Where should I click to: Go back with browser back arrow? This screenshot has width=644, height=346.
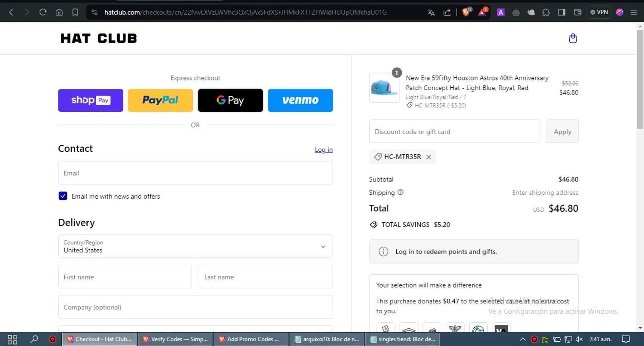(x=12, y=12)
